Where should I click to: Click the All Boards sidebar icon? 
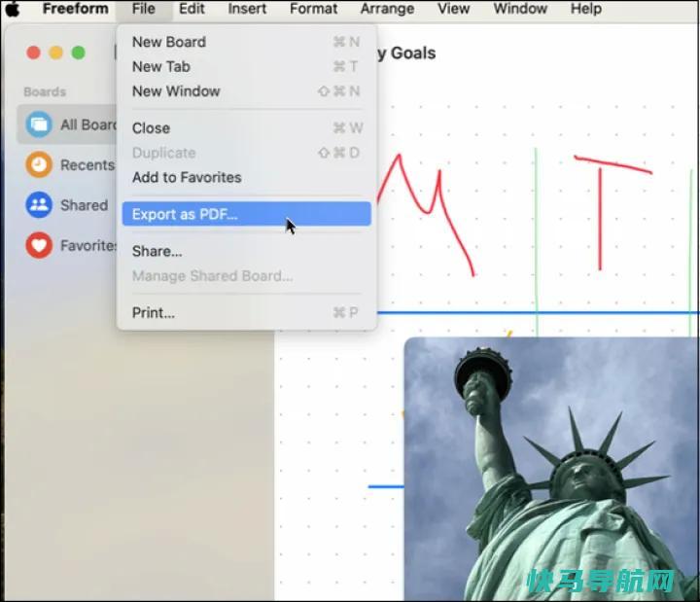39,124
